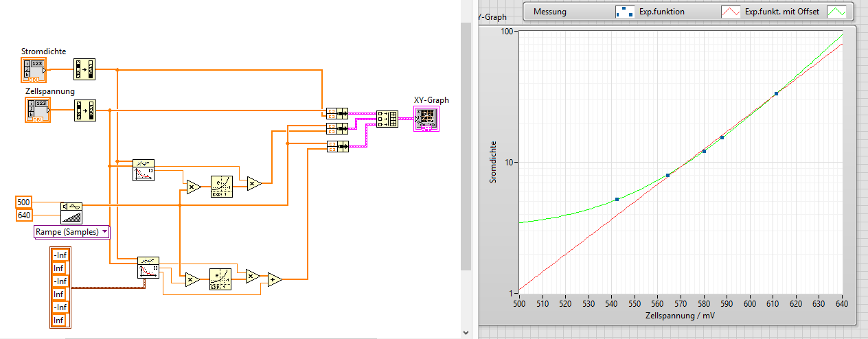Select the Stromdichte array terminal icon

[x=34, y=69]
